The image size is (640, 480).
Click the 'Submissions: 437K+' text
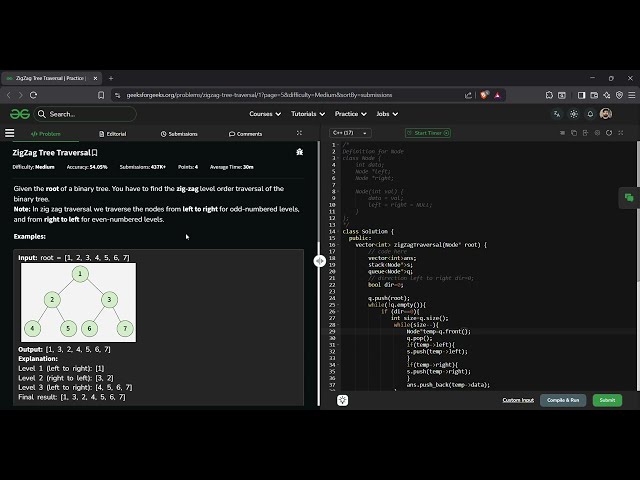[143, 167]
